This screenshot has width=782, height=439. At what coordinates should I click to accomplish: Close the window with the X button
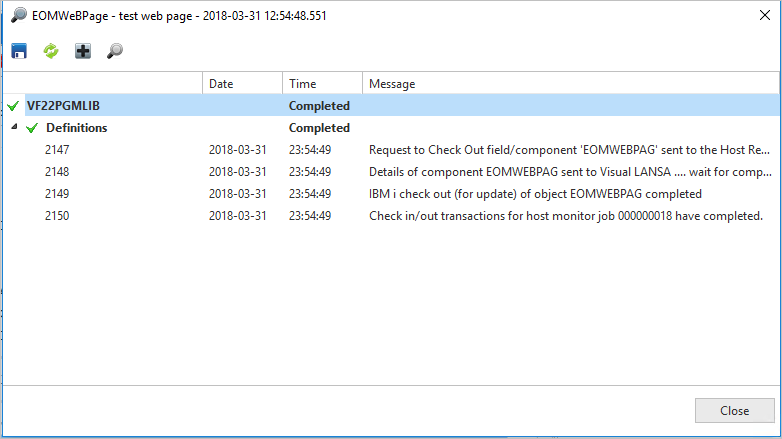[x=764, y=16]
